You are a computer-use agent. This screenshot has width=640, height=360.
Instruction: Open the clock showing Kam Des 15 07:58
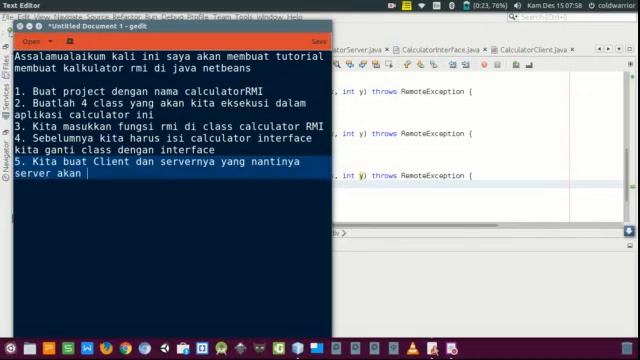click(x=555, y=6)
